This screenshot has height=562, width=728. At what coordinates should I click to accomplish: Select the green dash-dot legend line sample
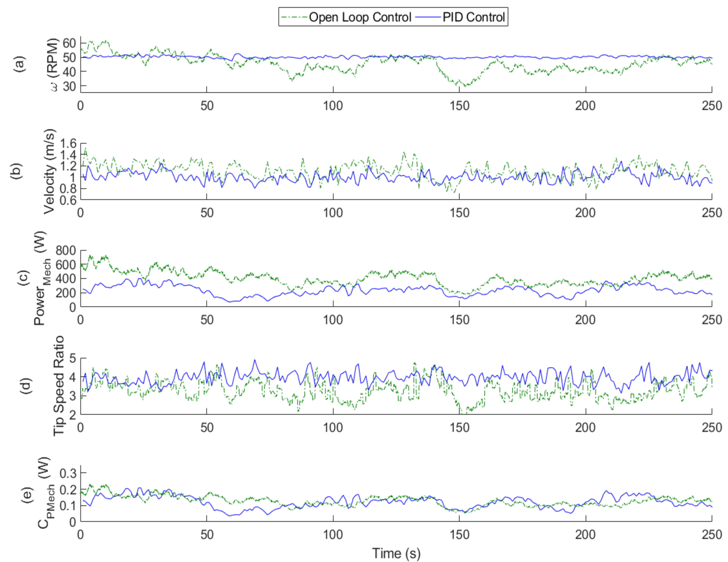[294, 17]
